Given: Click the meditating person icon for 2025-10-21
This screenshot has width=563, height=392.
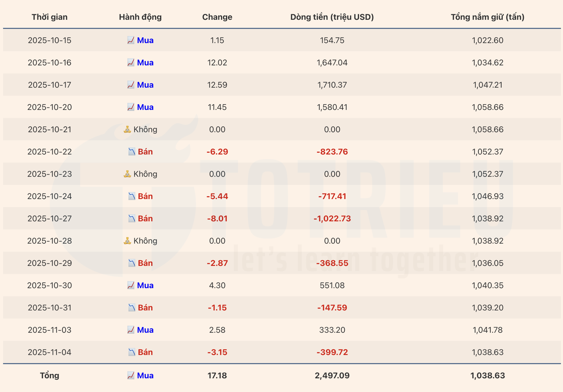Looking at the screenshot, I should click(127, 129).
